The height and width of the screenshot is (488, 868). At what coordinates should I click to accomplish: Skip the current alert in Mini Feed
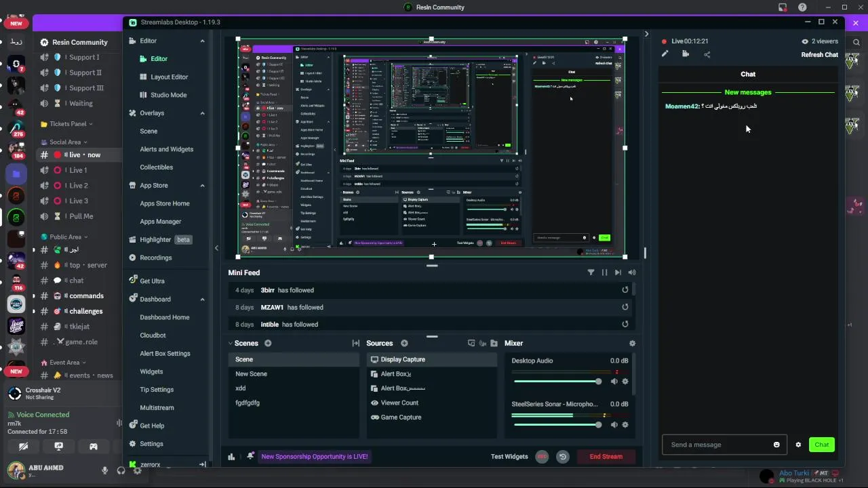[x=618, y=272]
